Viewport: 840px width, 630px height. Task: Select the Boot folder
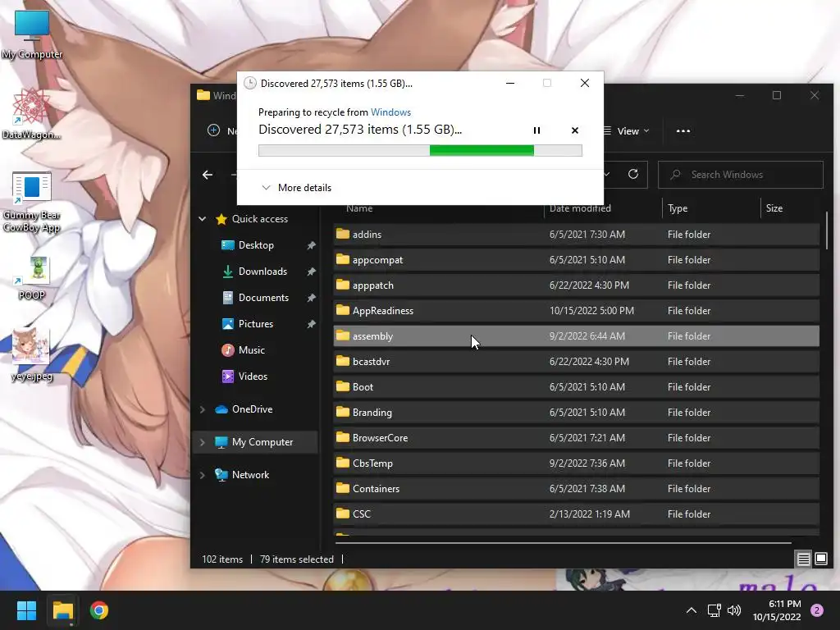click(576, 387)
